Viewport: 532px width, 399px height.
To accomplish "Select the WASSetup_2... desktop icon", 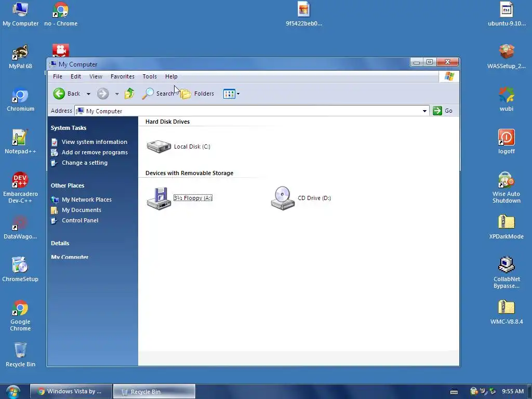I will tap(507, 57).
